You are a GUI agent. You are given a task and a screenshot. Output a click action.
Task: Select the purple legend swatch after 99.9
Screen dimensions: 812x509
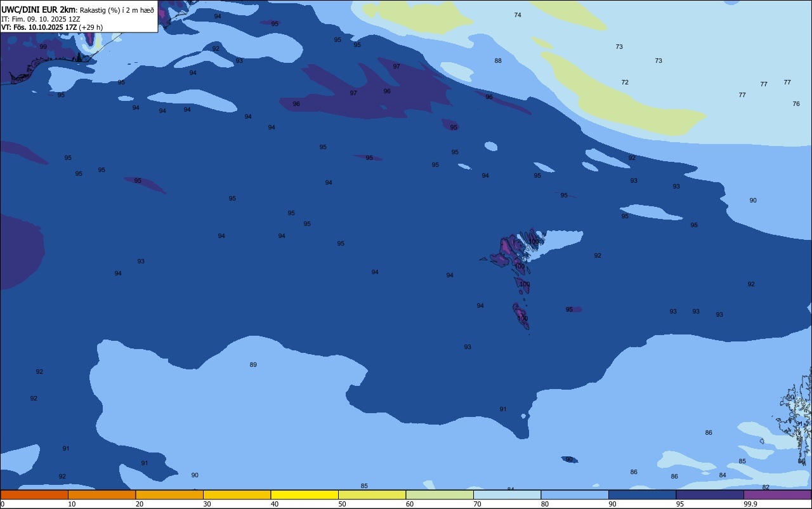coord(778,494)
